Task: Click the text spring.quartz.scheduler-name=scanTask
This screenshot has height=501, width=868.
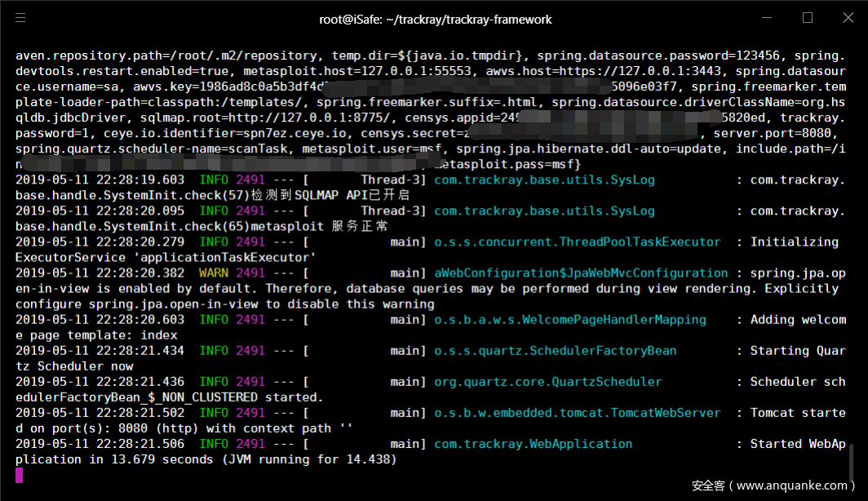Action: point(151,149)
